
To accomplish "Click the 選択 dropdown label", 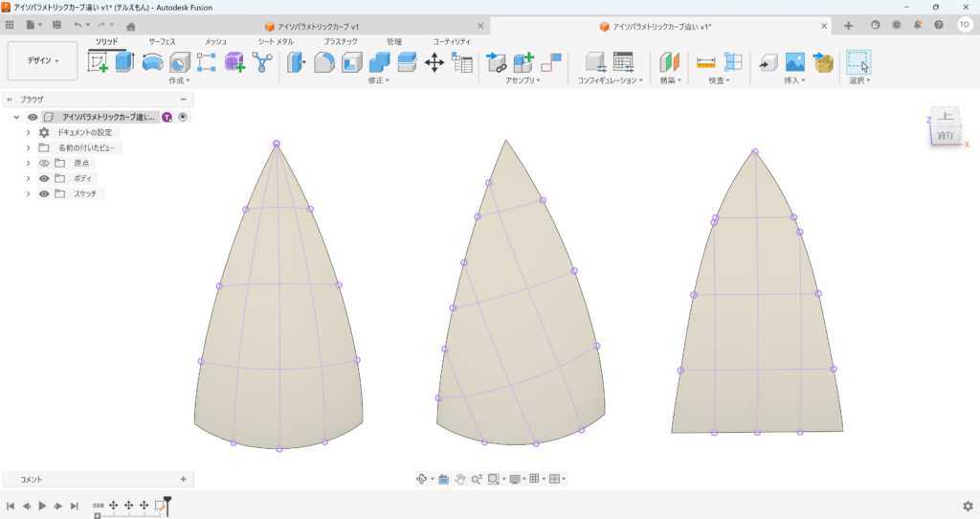I will coord(858,81).
